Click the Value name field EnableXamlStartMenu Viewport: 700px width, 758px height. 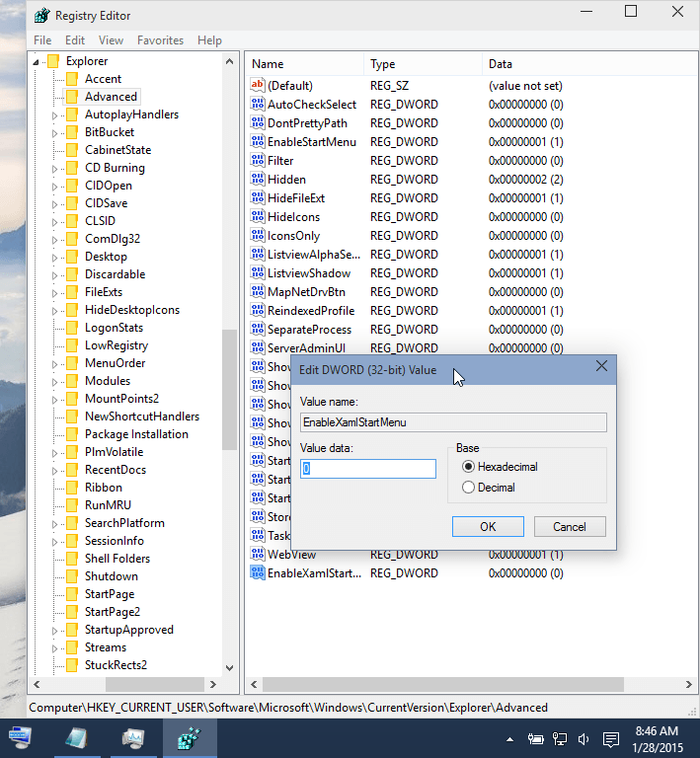click(x=453, y=422)
